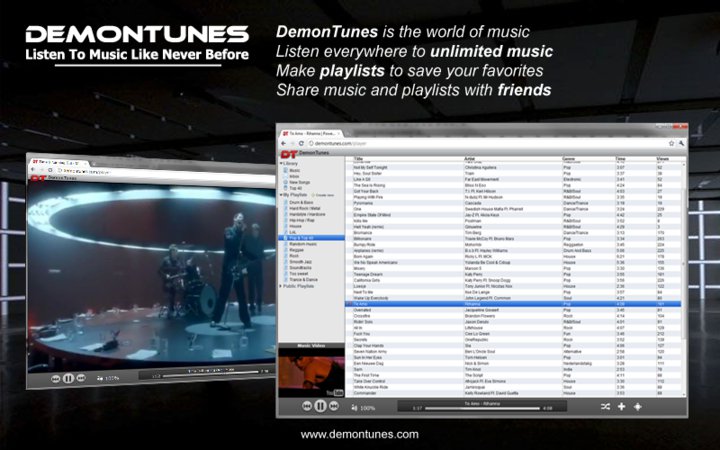The image size is (720, 450).
Task: Select the highlighted Te Amo song row
Action: click(513, 304)
